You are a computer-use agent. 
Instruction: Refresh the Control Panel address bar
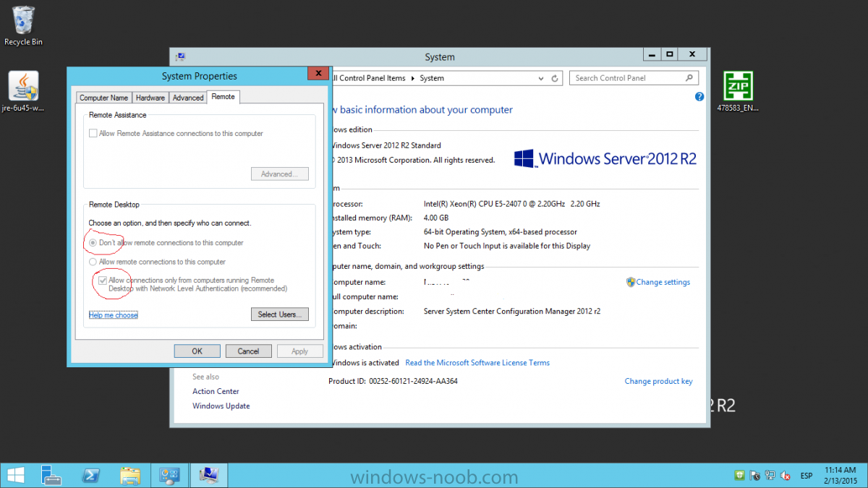[555, 78]
